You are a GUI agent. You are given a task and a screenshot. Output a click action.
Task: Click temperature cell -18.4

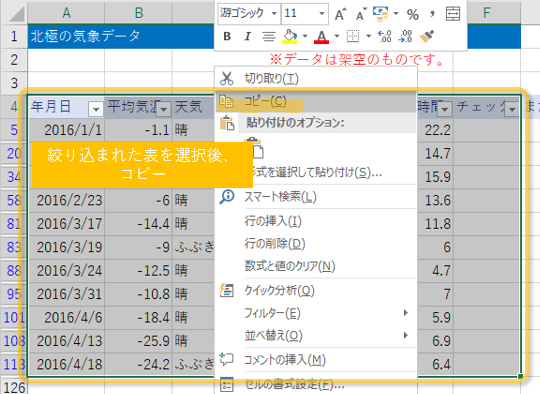(138, 318)
